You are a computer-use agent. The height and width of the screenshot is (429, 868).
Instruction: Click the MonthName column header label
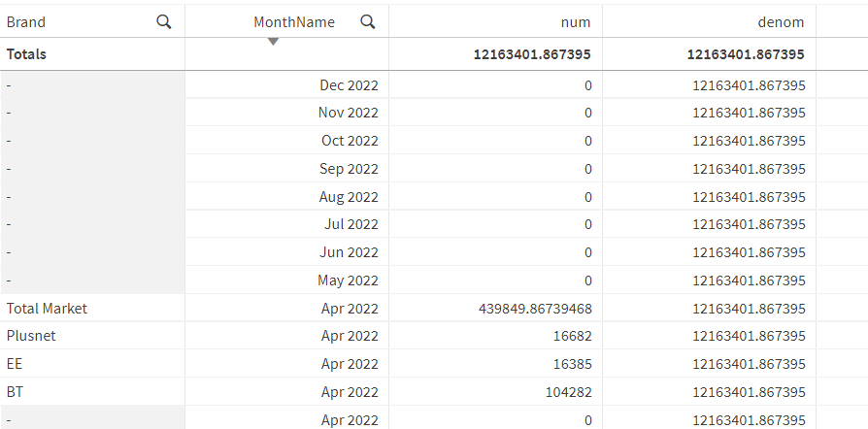[294, 21]
